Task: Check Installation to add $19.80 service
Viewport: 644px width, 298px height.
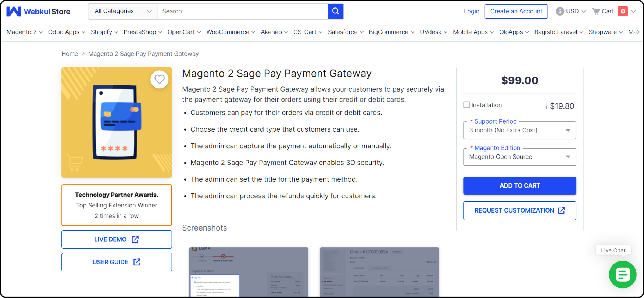Action: (466, 105)
